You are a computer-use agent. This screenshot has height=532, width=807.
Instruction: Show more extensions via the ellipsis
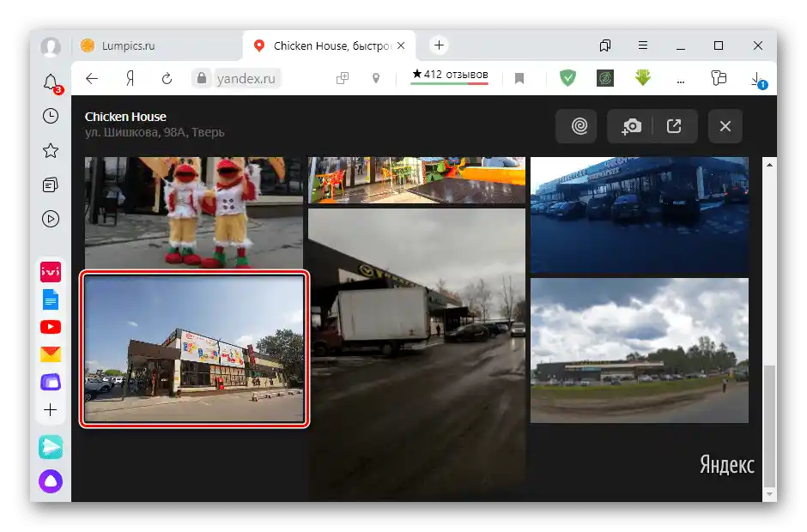coord(681,82)
